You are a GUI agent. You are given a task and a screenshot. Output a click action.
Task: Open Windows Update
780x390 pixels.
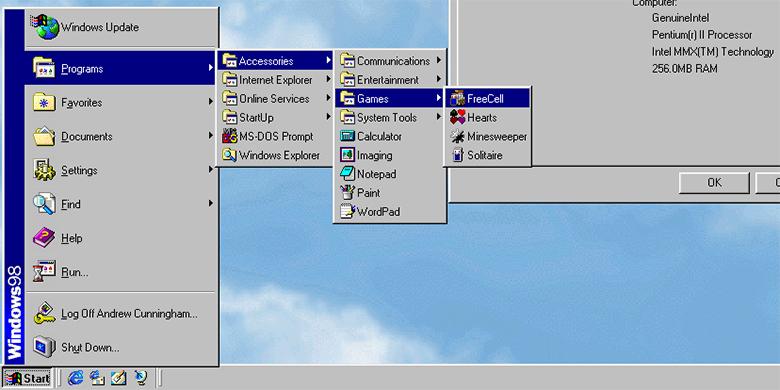[x=121, y=27]
